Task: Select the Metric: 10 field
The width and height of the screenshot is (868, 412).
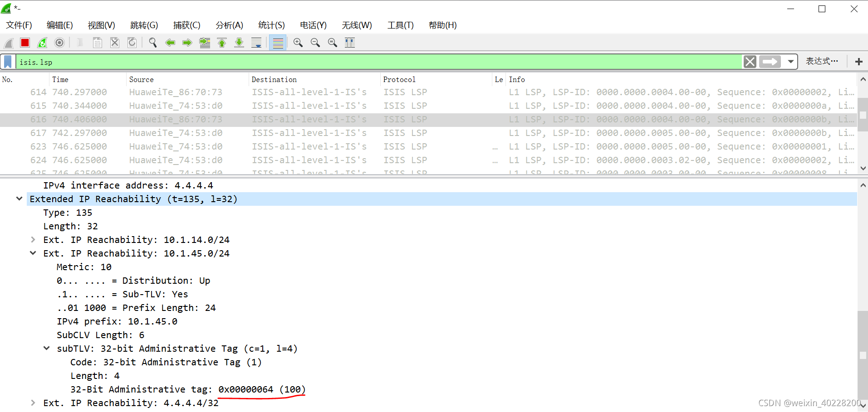Action: pyautogui.click(x=84, y=267)
